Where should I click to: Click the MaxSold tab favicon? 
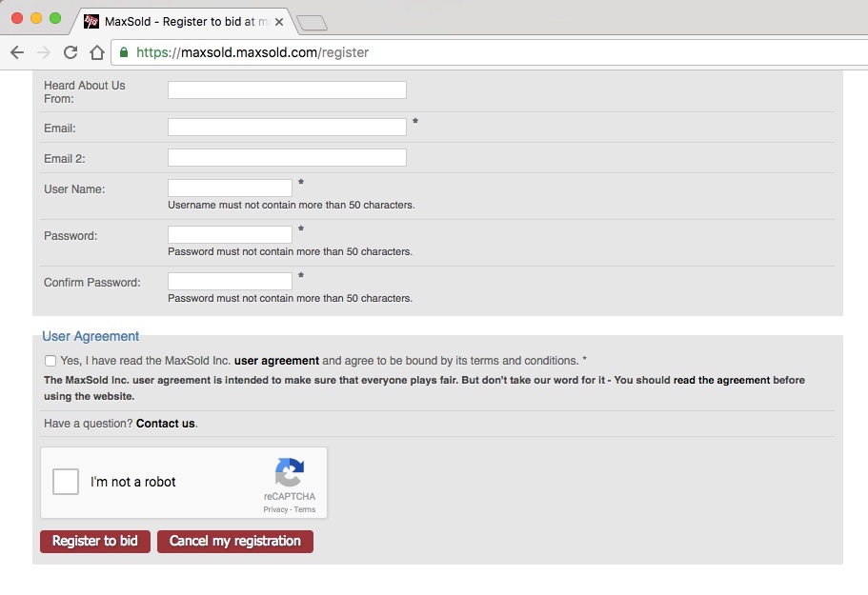pyautogui.click(x=91, y=22)
